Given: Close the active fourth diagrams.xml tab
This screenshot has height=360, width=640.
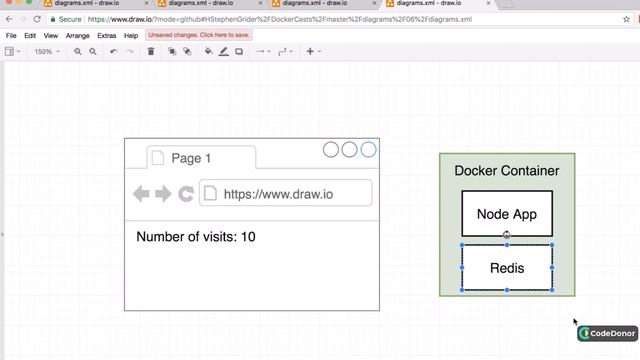Looking at the screenshot, I should [488, 3].
